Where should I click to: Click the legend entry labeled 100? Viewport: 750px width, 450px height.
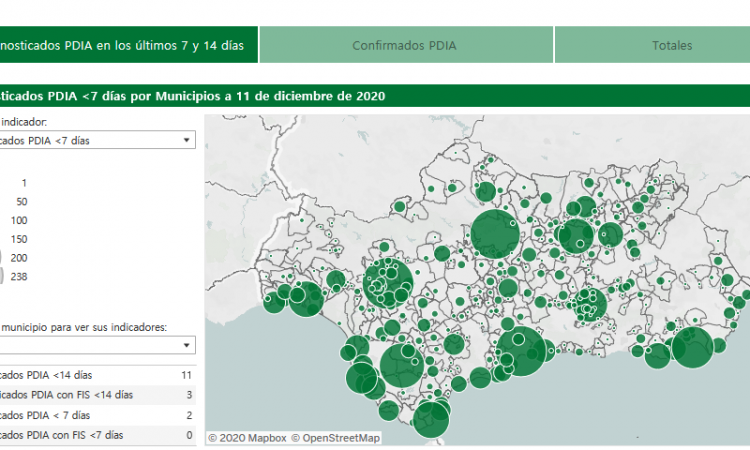pos(19,220)
